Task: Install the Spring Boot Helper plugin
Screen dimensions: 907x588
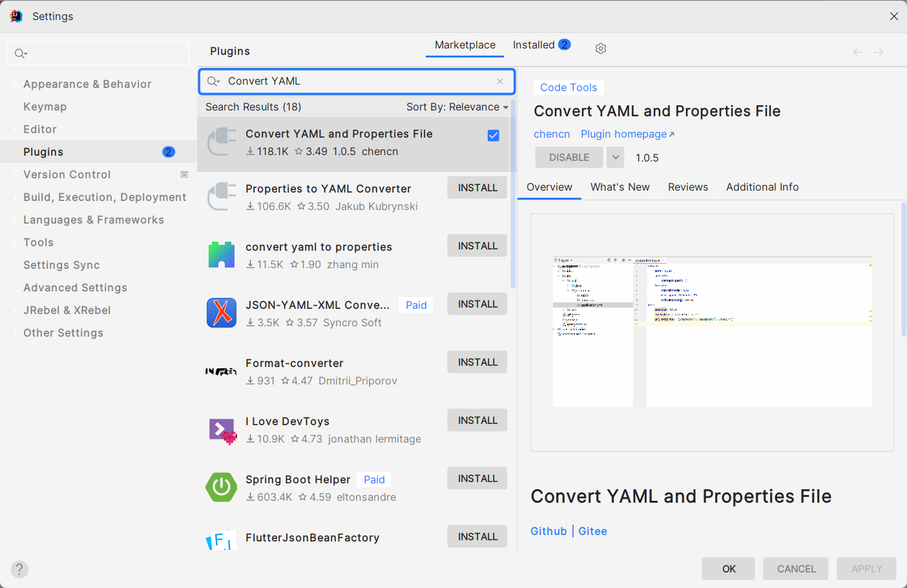Action: [x=477, y=478]
